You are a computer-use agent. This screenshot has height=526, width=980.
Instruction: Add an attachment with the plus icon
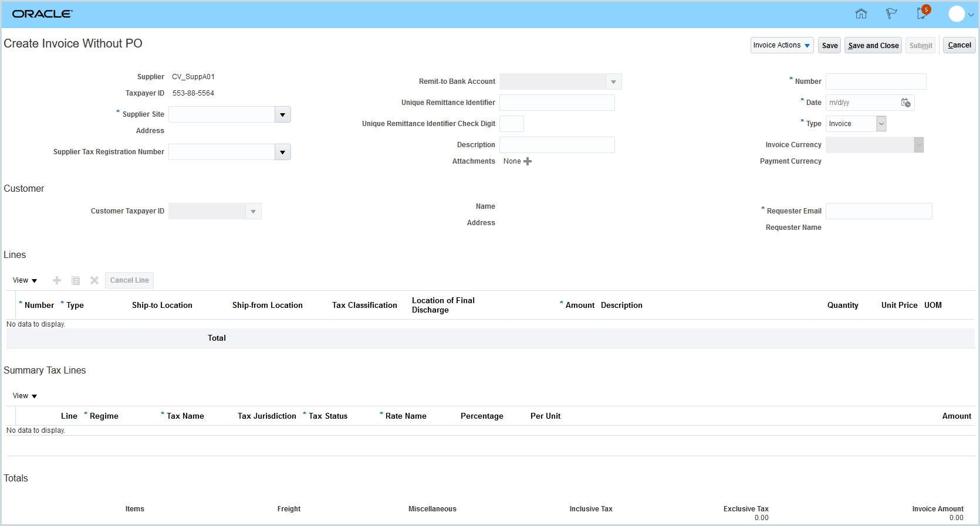pyautogui.click(x=528, y=161)
